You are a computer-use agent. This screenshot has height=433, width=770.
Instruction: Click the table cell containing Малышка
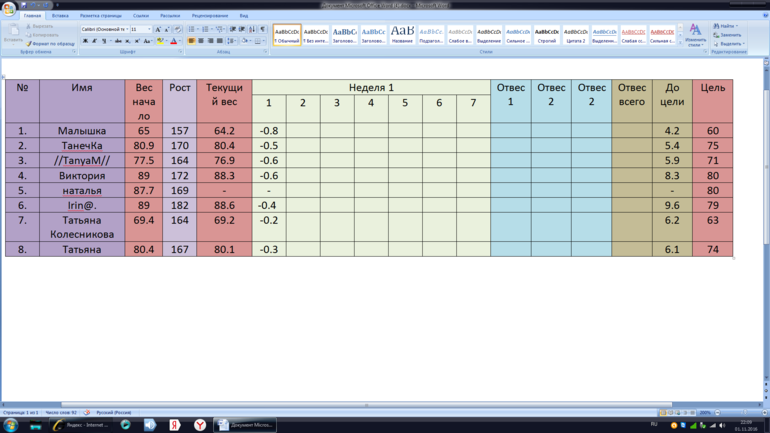point(82,131)
